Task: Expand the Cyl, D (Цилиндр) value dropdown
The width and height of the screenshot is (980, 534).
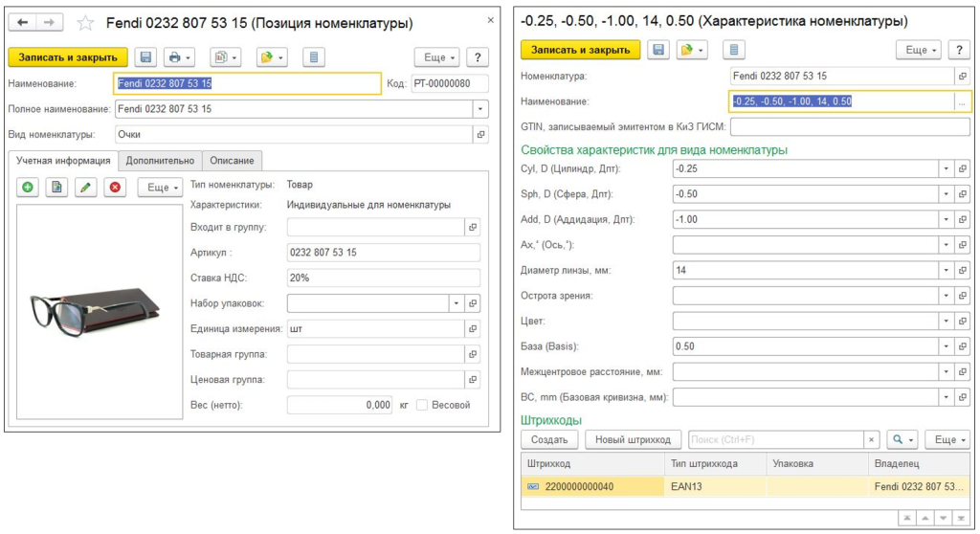Action: click(x=947, y=169)
